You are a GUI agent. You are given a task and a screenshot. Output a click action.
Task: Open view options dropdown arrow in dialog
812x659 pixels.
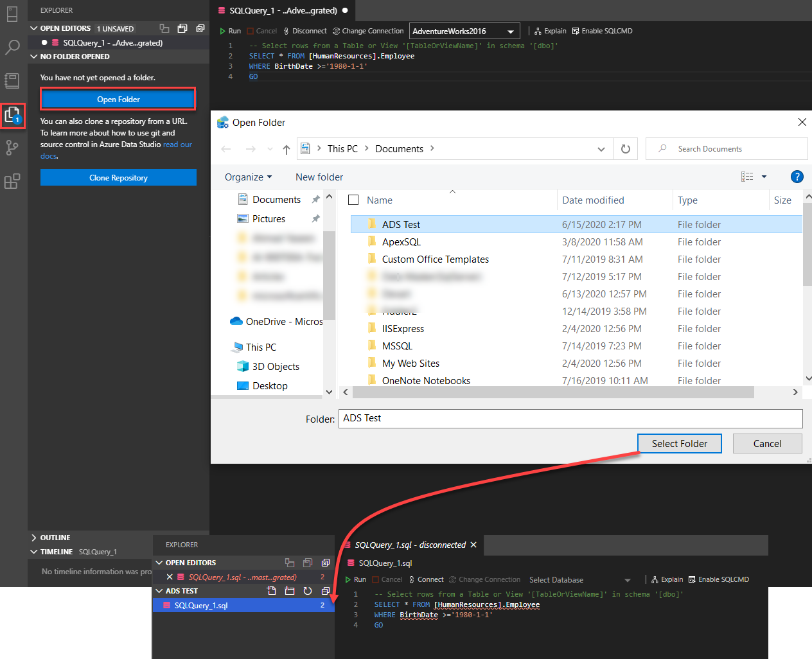click(x=764, y=177)
